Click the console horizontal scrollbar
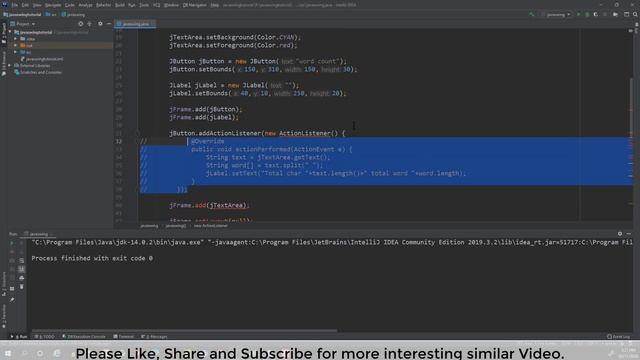The height and width of the screenshot is (360, 640). coord(184,331)
